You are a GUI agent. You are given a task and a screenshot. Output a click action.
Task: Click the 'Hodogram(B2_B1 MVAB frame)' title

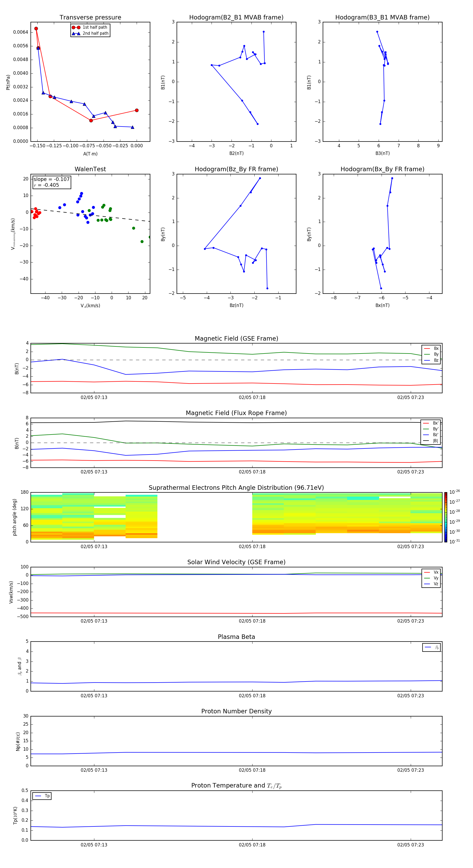coord(236,18)
